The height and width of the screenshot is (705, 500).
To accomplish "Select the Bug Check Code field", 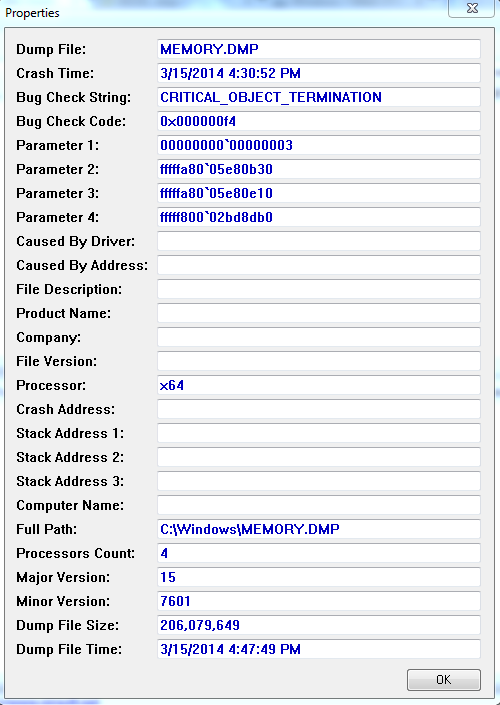I will [x=319, y=121].
